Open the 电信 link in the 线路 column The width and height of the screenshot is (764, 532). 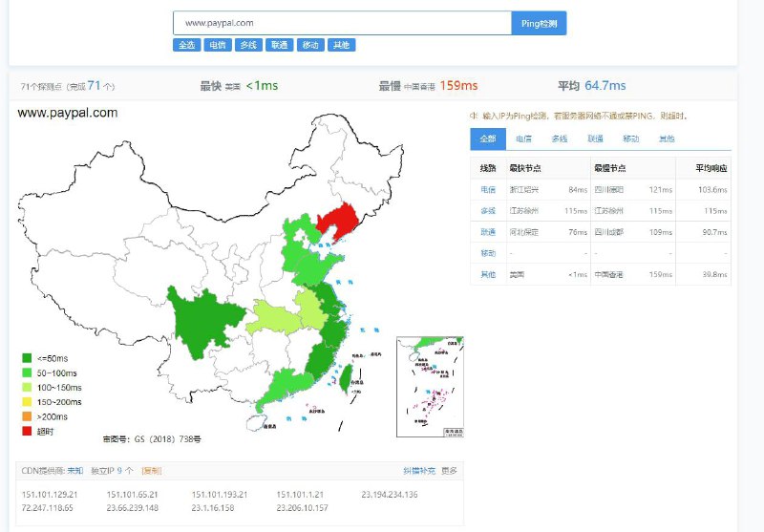[488, 189]
